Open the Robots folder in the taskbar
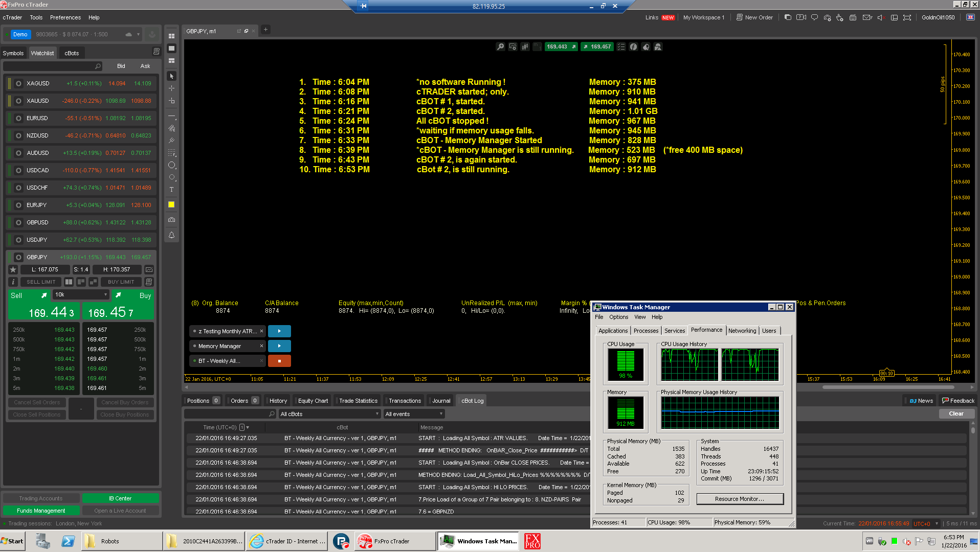This screenshot has height=552, width=980. pos(121,541)
